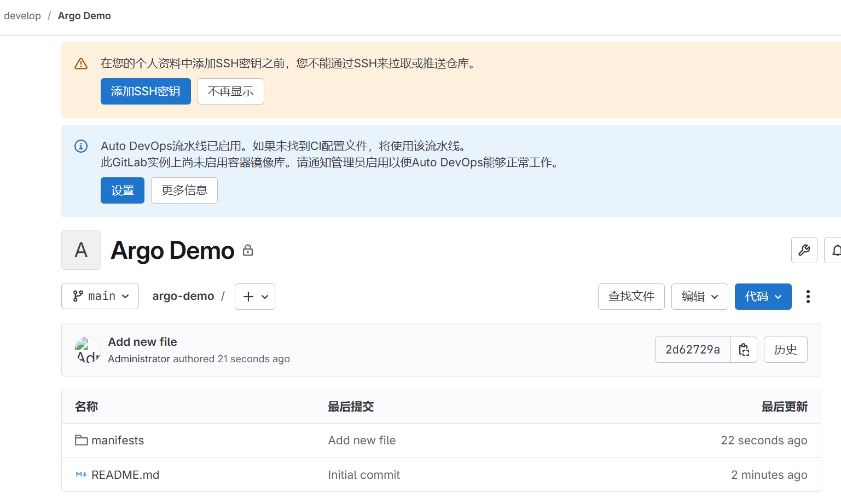Expand the 编辑 edit dropdown

[x=699, y=297]
